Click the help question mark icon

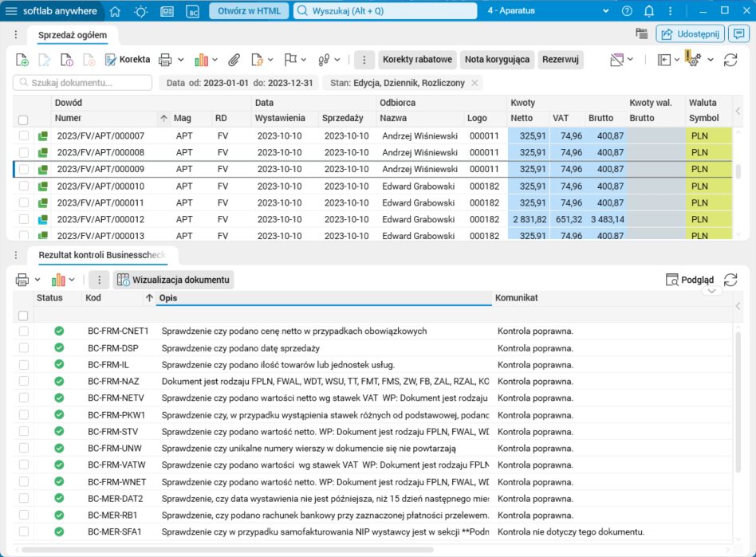click(627, 11)
